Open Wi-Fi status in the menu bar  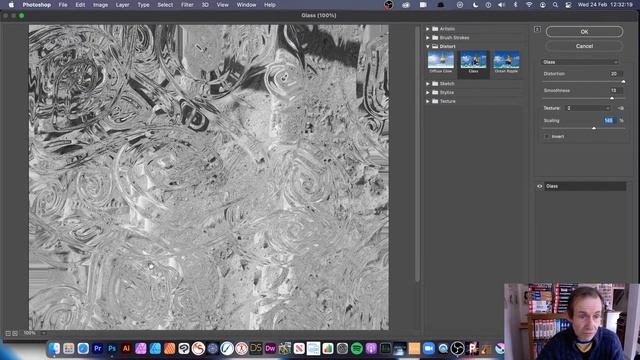[x=529, y=5]
